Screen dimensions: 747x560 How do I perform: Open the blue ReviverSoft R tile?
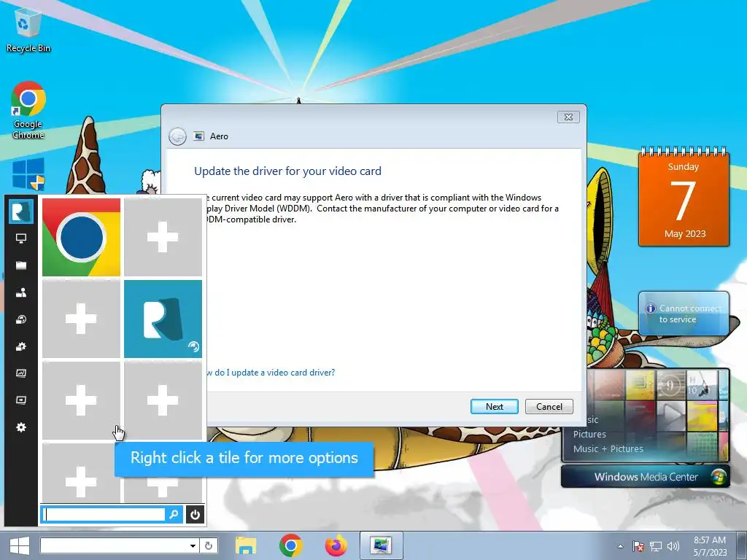163,319
